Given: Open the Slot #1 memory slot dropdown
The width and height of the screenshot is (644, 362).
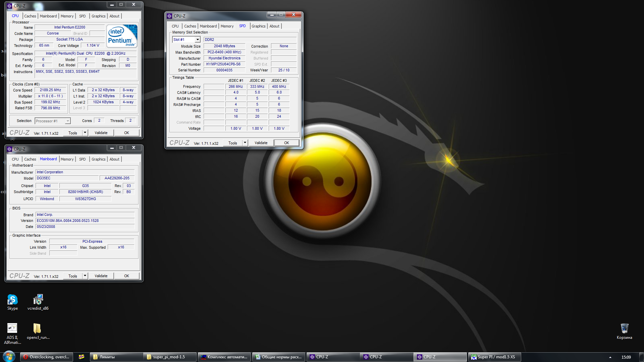Looking at the screenshot, I should [x=198, y=40].
